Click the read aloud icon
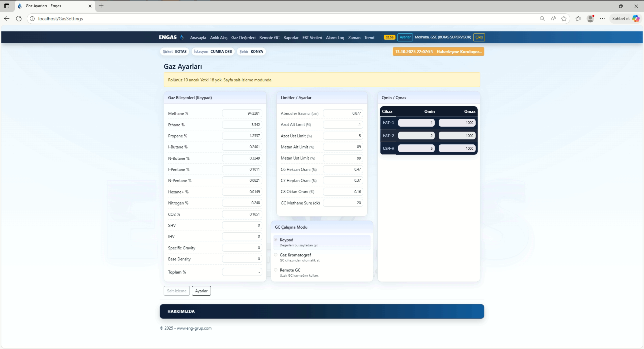Viewport: 644px width, 349px height. click(x=553, y=18)
